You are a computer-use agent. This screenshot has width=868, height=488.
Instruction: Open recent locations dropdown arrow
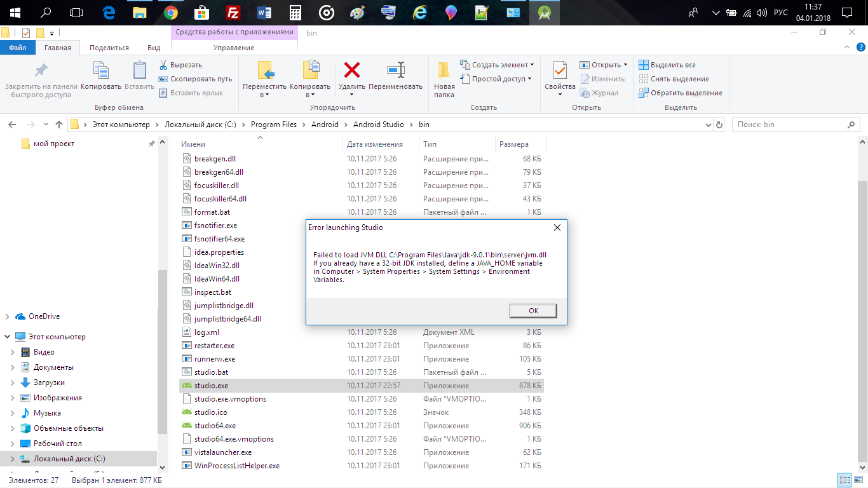coord(46,125)
